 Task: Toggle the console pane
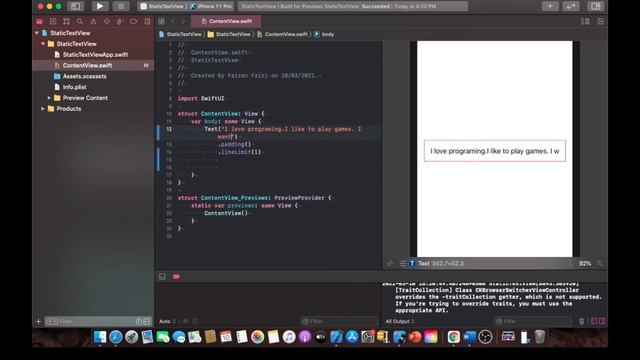[x=602, y=322]
